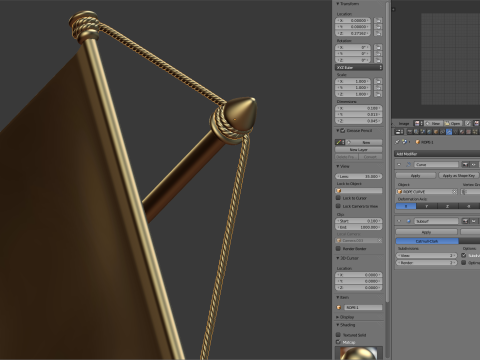Toggle Curve modifier render camera icon
The height and width of the screenshot is (360, 480).
pos(465,164)
